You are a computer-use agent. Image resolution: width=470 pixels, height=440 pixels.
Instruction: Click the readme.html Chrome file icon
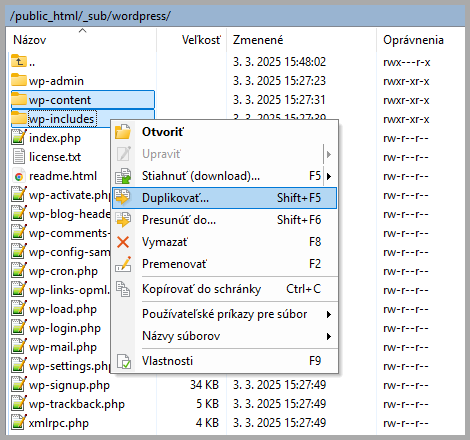click(x=19, y=176)
